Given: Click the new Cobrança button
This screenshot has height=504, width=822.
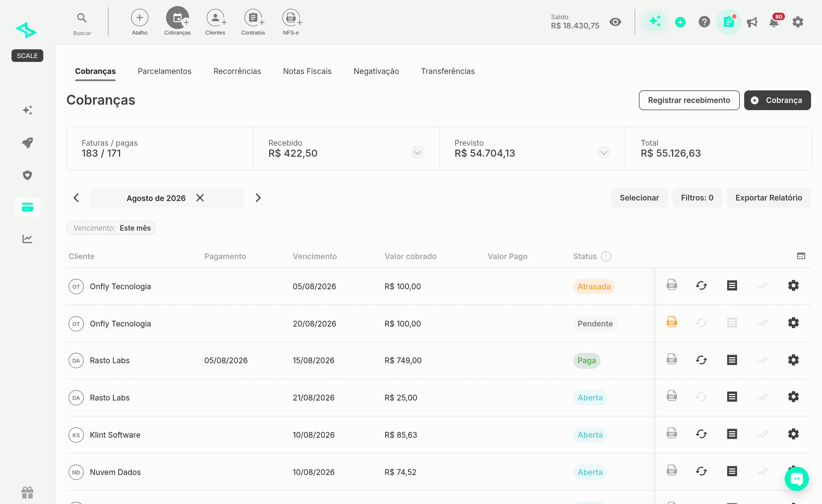Looking at the screenshot, I should (x=777, y=100).
